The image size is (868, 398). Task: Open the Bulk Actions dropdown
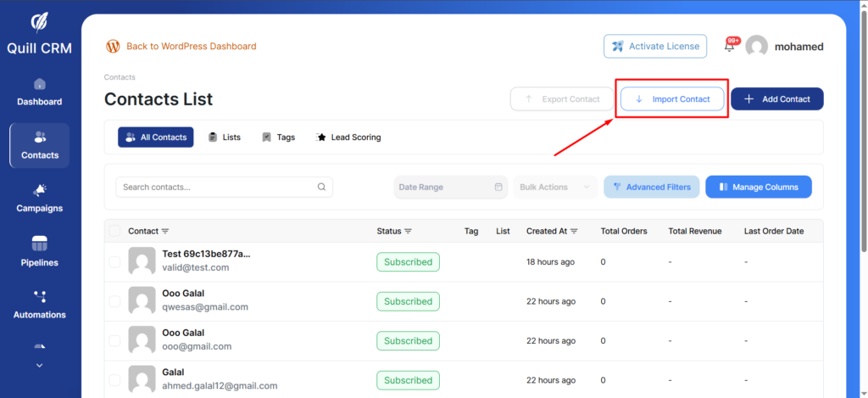(555, 188)
